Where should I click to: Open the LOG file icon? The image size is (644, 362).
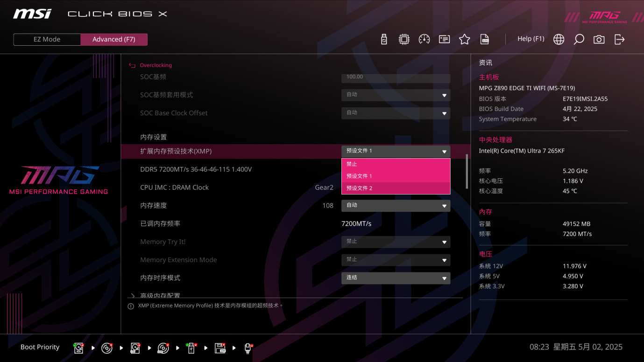click(485, 39)
